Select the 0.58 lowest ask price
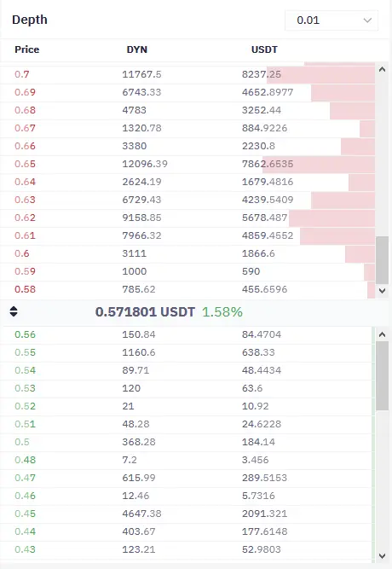The height and width of the screenshot is (569, 392). click(25, 289)
